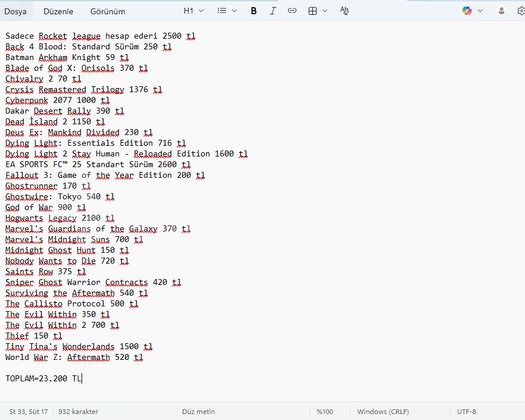Toggle italic formatting

tap(273, 11)
